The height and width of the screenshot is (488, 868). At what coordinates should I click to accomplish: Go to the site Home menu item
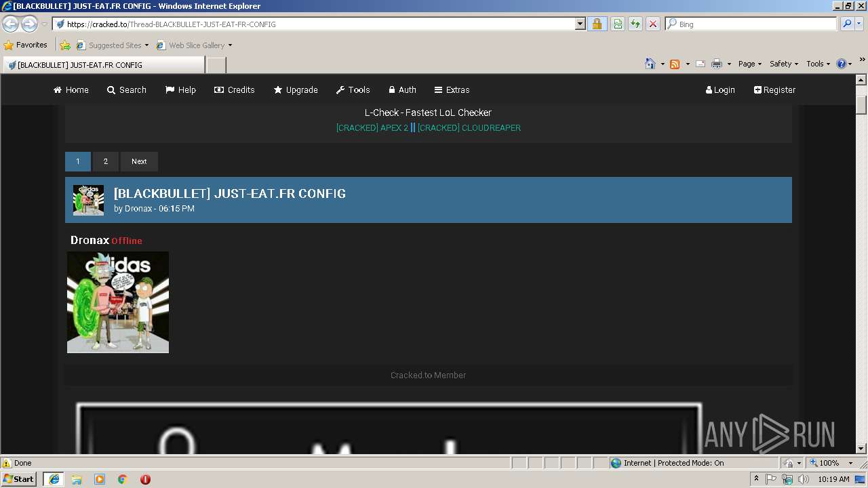71,89
